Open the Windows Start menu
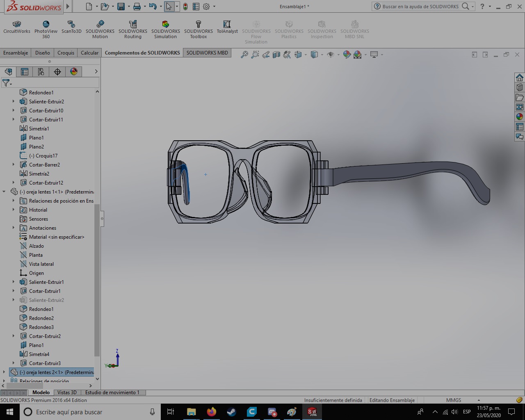This screenshot has height=420, width=525. [10, 412]
